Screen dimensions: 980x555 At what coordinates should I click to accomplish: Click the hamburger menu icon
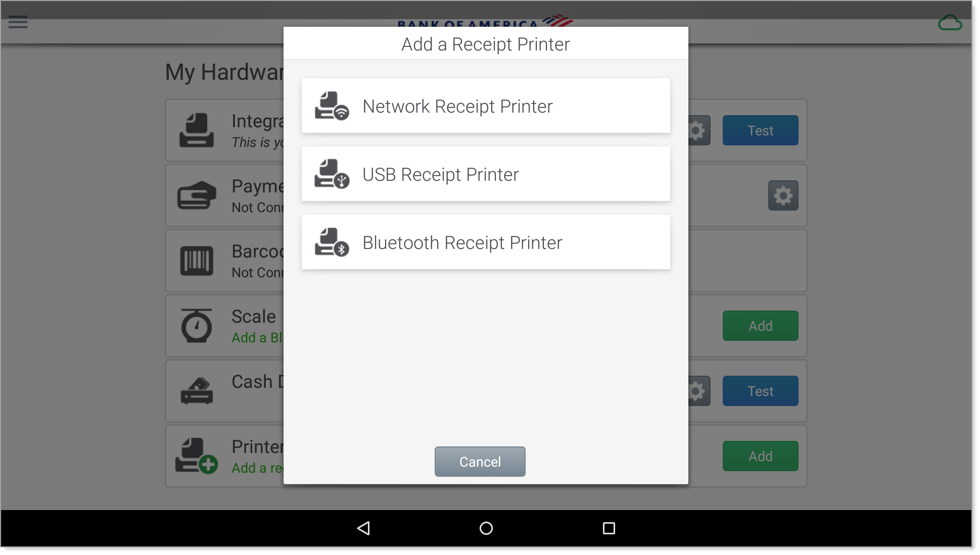point(18,22)
